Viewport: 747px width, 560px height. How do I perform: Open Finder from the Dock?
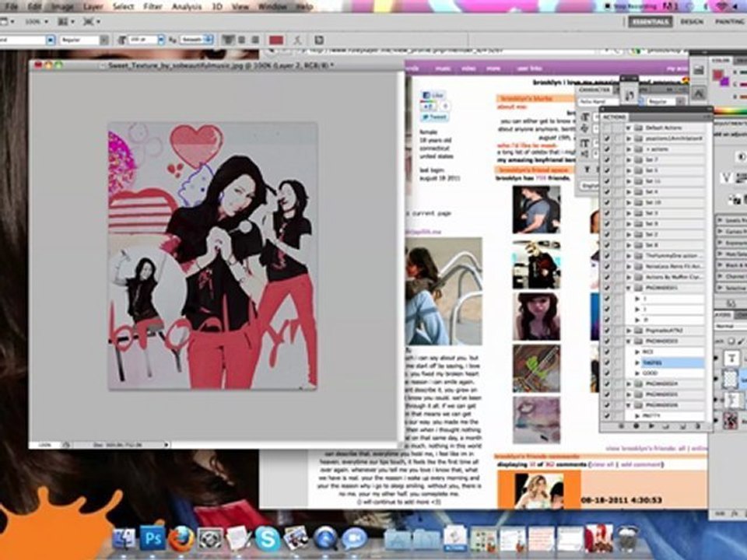(124, 538)
